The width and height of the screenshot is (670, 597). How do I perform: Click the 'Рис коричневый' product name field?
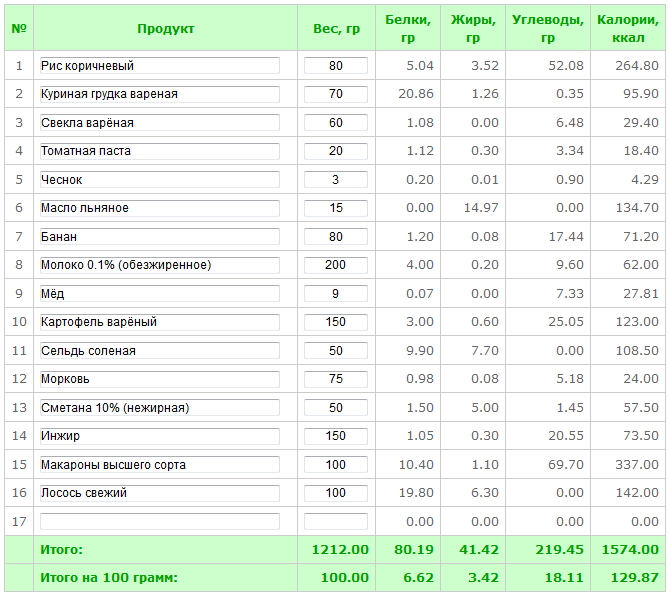[x=160, y=66]
